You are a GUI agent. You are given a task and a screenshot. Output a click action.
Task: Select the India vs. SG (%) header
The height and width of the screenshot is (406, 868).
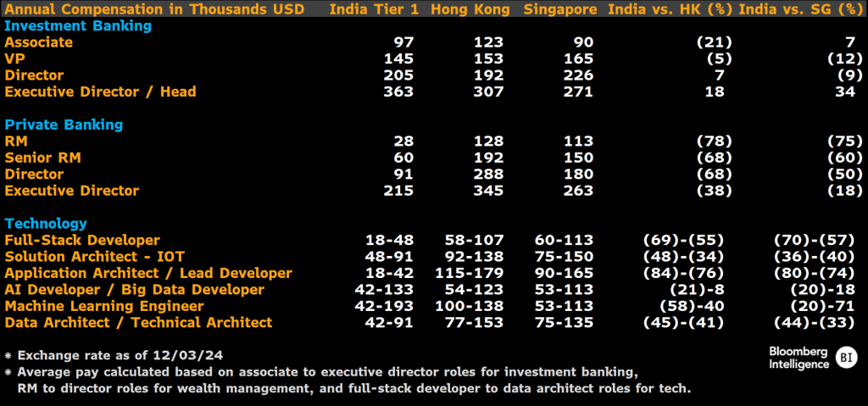pos(799,9)
